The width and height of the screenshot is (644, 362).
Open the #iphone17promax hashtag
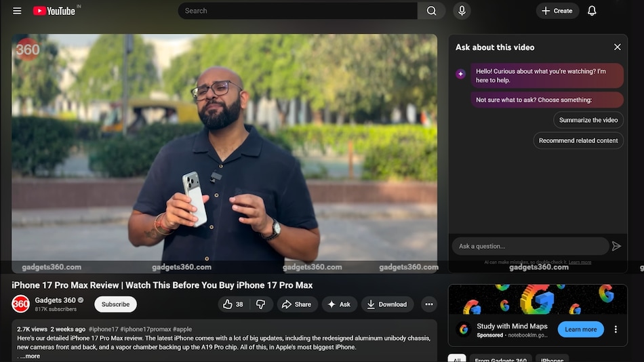145,329
